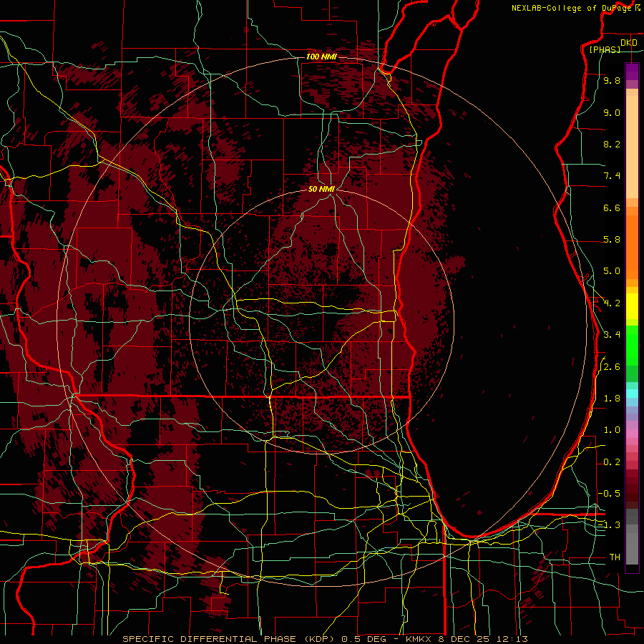Viewport: 644px width, 644px height.
Task: Click the TH threshold label on the scale
Action: coord(615,557)
